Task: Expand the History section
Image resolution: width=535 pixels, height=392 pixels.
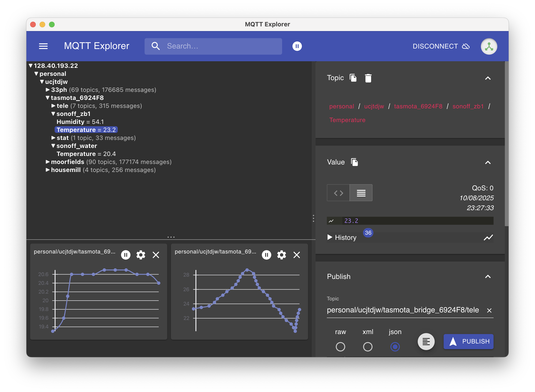Action: tap(329, 237)
